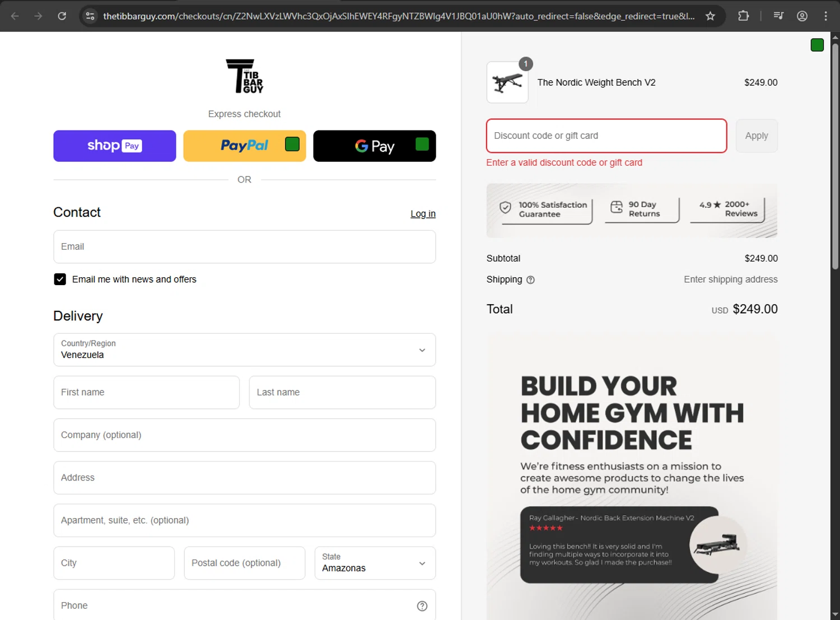Focus the Discount code or gift card field
The height and width of the screenshot is (620, 840).
coord(606,136)
